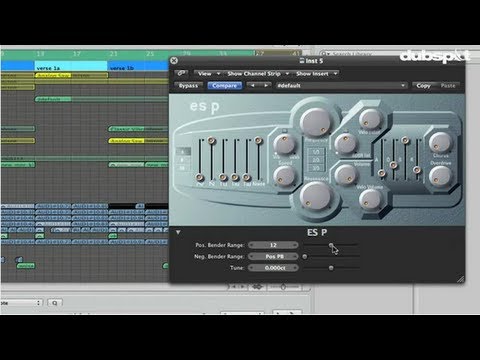Click the link chain icon in plugin header

181,73
